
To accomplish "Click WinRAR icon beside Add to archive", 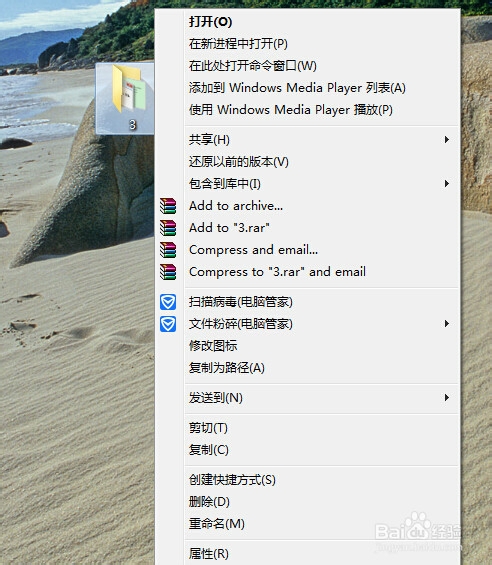I will (x=168, y=206).
